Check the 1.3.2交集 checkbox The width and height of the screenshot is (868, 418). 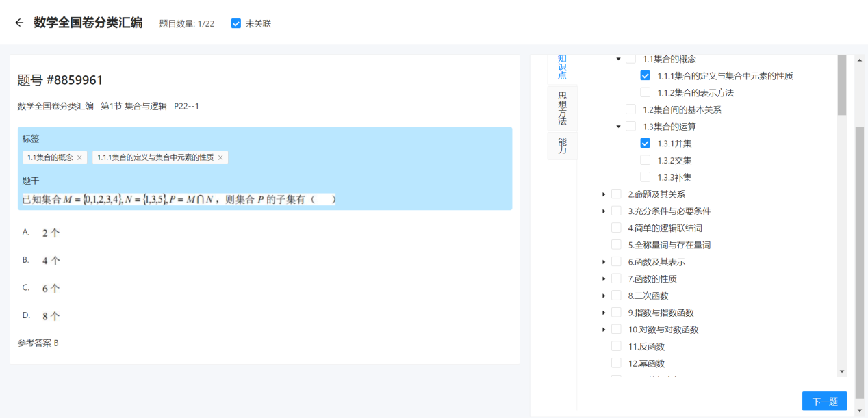tap(645, 160)
